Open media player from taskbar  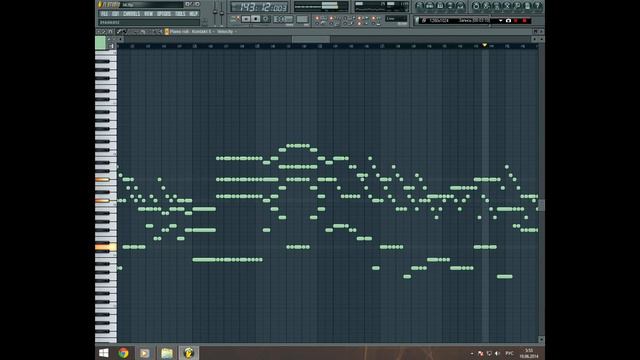coord(144,353)
